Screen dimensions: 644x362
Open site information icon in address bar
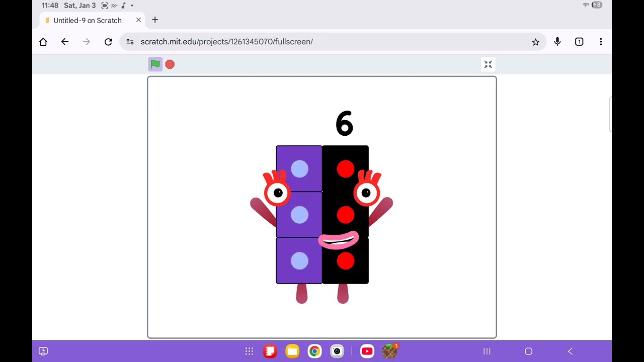[130, 42]
